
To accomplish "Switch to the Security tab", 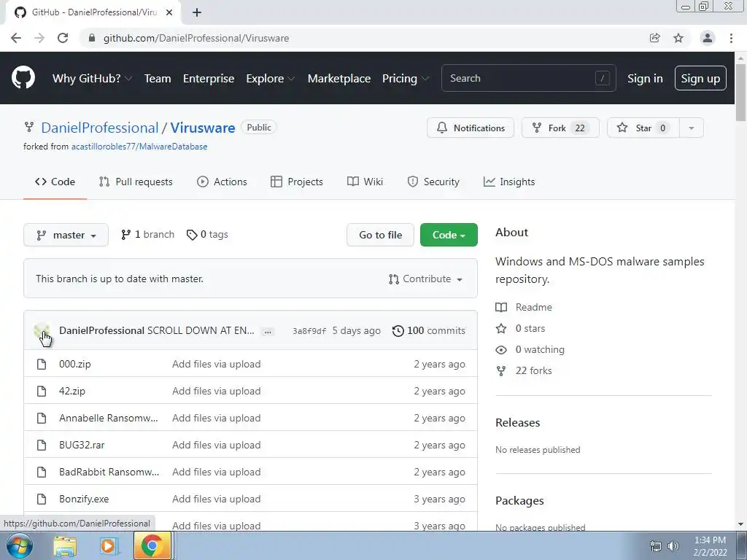I will [x=433, y=182].
